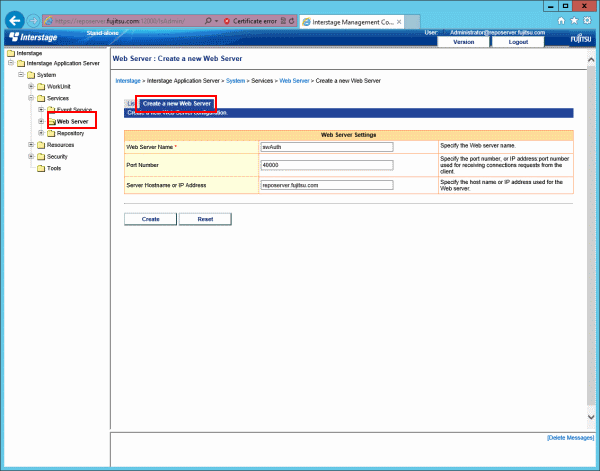The image size is (600, 471).
Task: Click the Fujitsu logo
Action: [x=581, y=39]
